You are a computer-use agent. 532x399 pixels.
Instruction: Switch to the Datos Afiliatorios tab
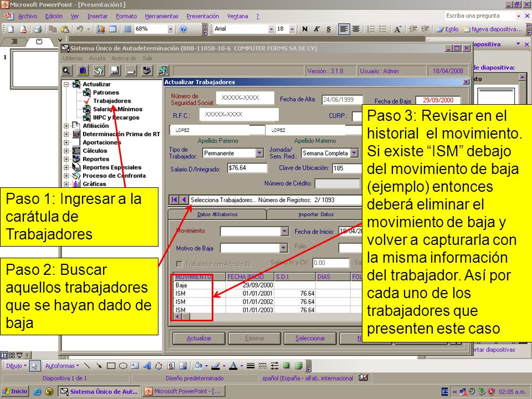click(x=217, y=214)
